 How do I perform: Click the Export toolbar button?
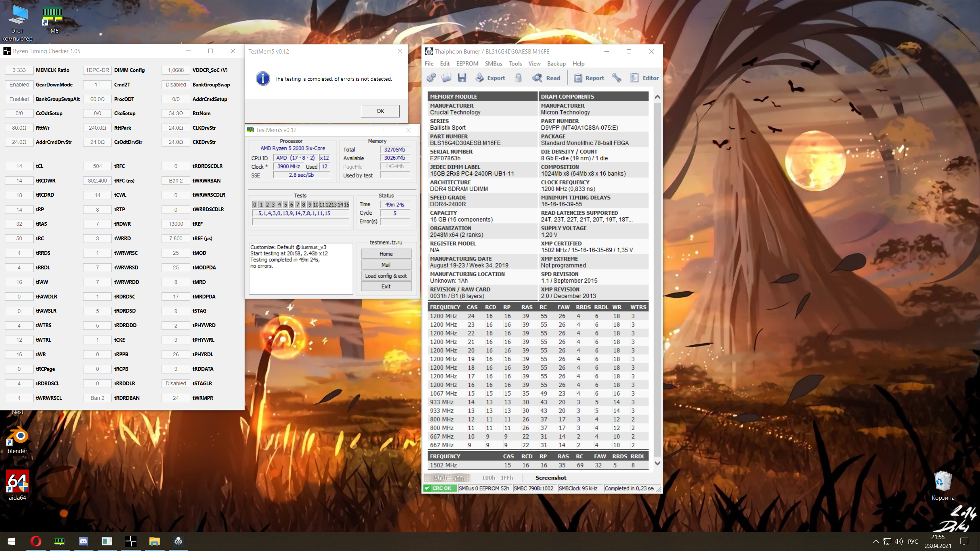490,78
